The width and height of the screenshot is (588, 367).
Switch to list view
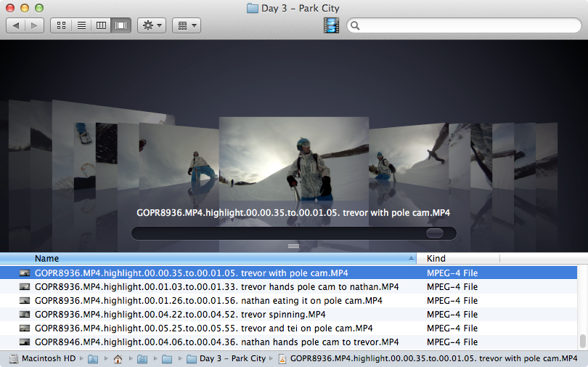coord(81,25)
